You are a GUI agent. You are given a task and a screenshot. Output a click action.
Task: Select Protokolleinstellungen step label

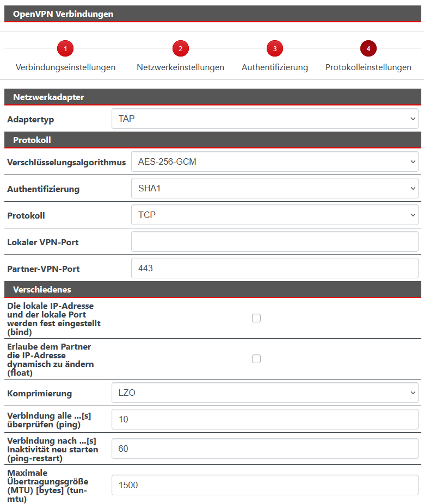(x=368, y=67)
